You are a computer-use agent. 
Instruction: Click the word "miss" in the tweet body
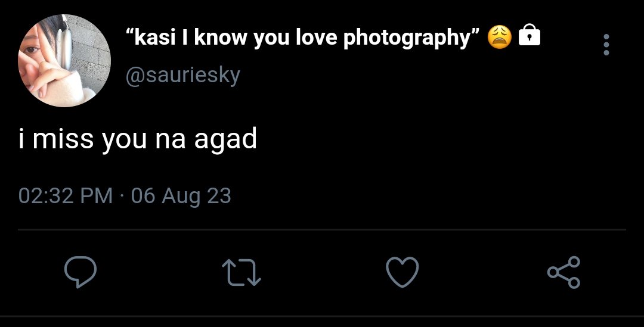tap(63, 139)
